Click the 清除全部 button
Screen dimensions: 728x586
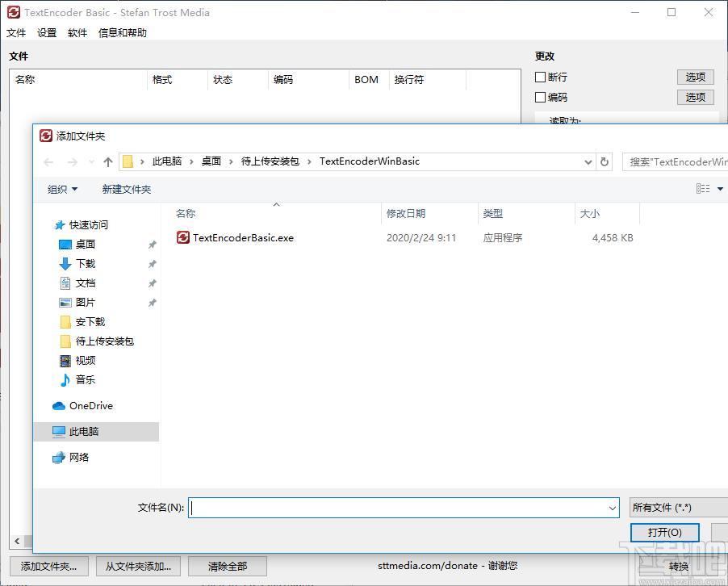[x=228, y=567]
